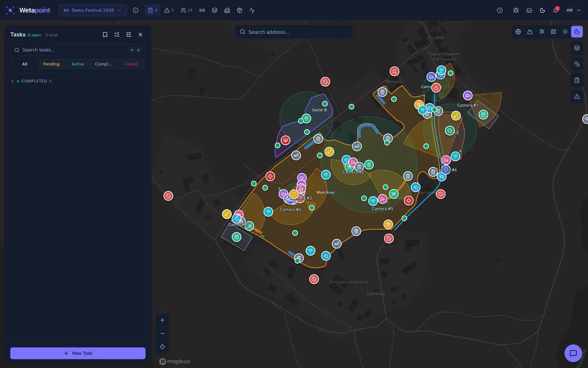Toggle dark mode moon icon in top bar
Viewport: 588px width, 368px height.
click(x=542, y=10)
